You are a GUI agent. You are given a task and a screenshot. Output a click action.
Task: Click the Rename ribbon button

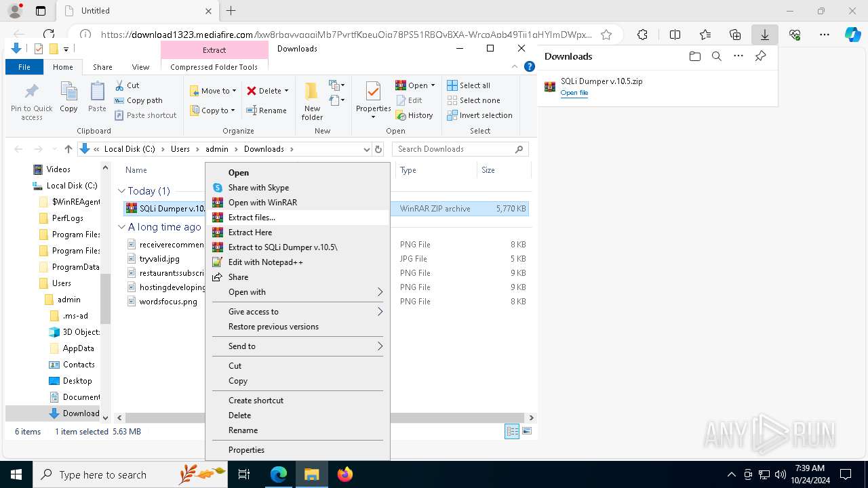267,110
